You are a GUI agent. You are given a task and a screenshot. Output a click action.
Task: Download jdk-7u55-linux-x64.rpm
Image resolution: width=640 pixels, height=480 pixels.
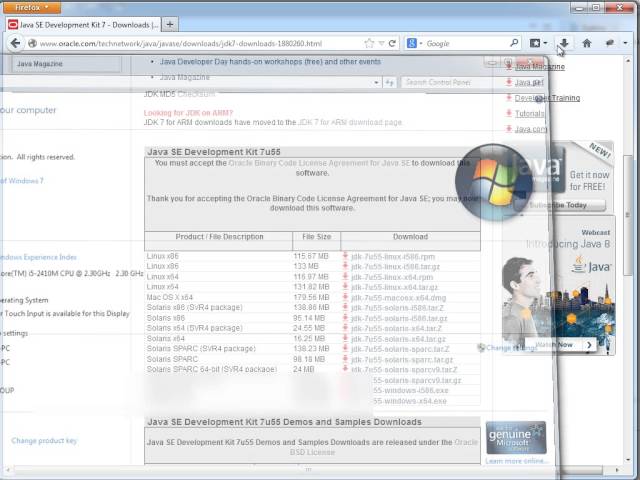coord(392,277)
